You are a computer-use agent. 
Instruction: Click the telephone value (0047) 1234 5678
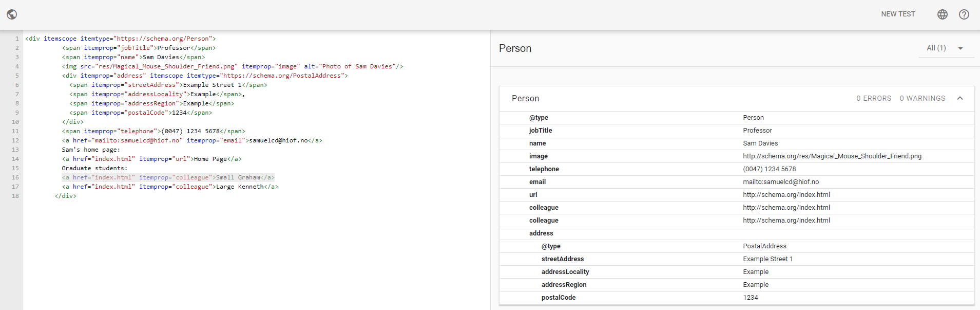770,169
